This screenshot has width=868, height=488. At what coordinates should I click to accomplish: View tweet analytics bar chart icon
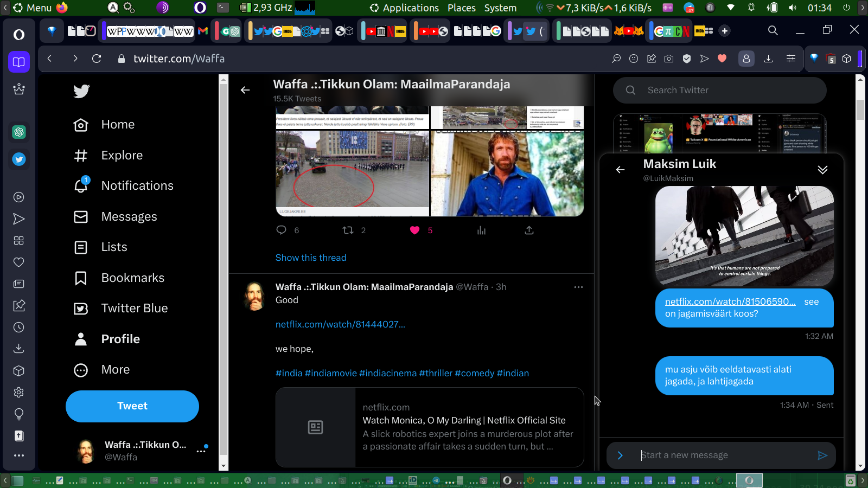click(481, 230)
